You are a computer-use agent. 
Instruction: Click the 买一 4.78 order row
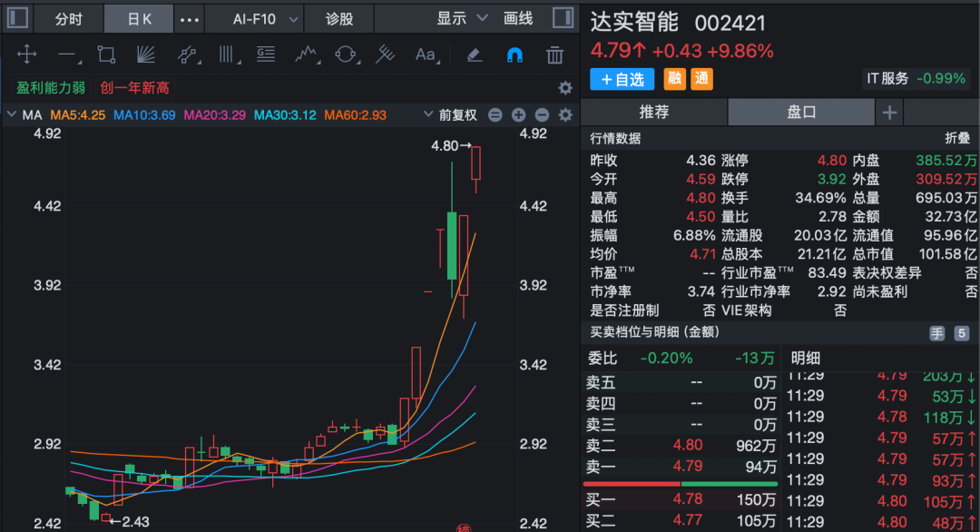[681, 499]
